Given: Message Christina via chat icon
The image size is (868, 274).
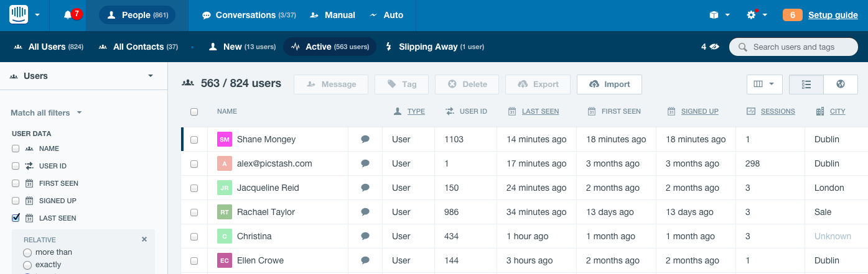Looking at the screenshot, I should point(365,236).
